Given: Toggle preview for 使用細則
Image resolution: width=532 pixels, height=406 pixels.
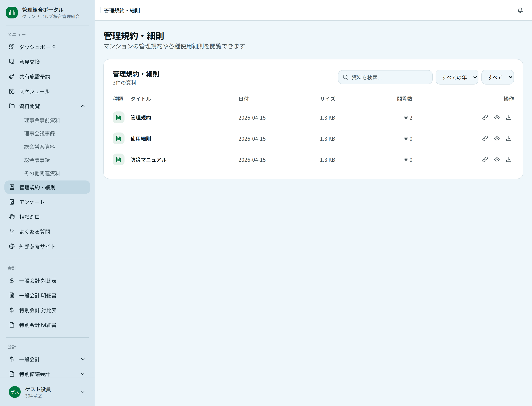Looking at the screenshot, I should point(497,138).
